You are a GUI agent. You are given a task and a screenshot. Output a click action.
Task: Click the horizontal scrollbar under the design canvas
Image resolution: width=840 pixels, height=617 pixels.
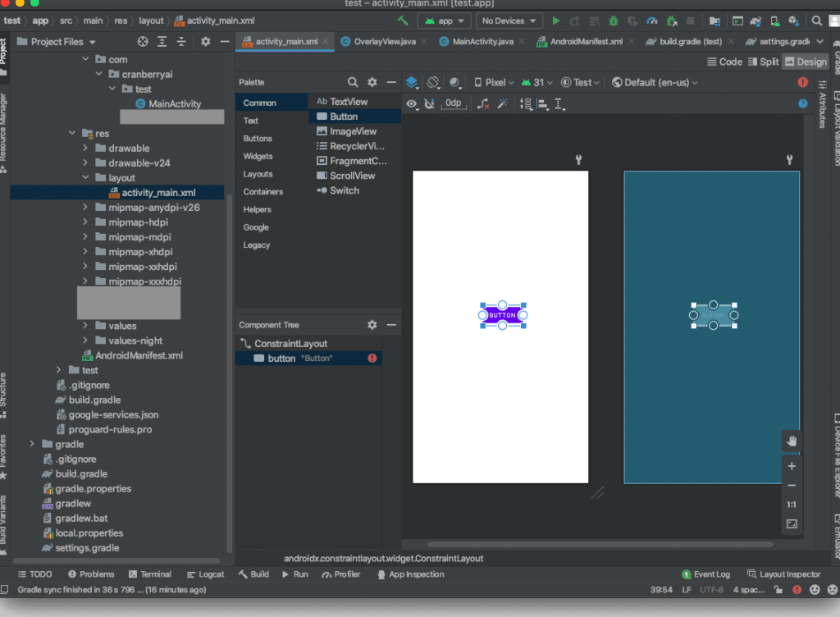click(x=600, y=545)
